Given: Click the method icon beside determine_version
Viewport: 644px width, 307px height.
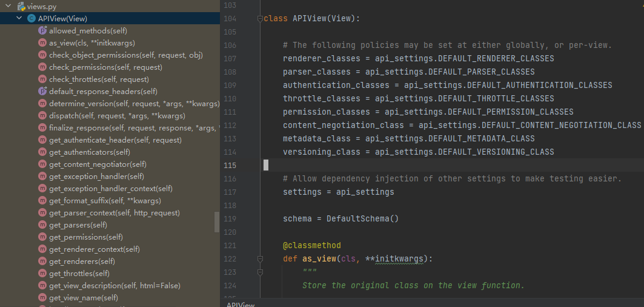Looking at the screenshot, I should 42,103.
